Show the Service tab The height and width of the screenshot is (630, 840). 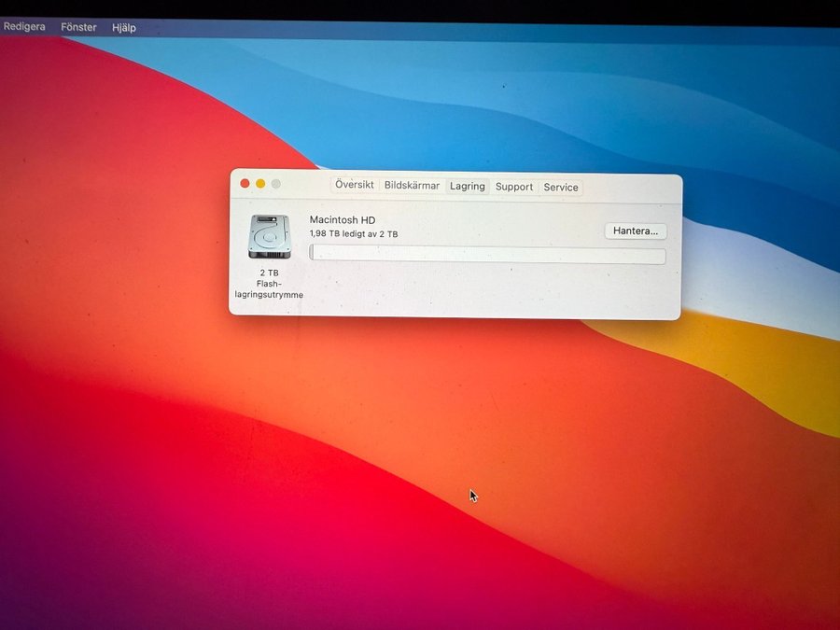[x=561, y=187]
